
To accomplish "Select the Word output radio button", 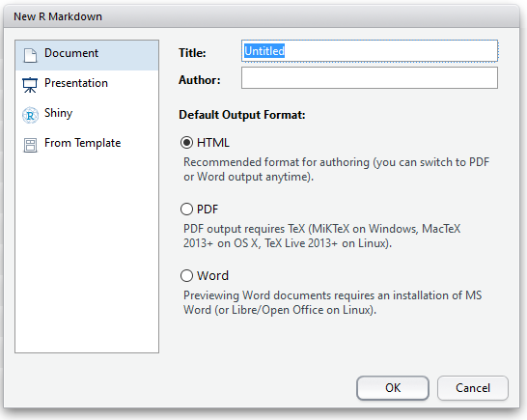I will pyautogui.click(x=186, y=276).
